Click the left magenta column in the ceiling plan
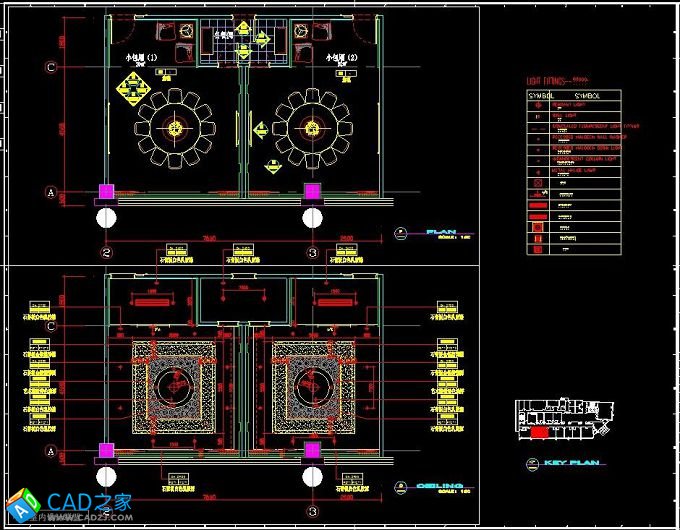This screenshot has height=530, width=680. coord(105,451)
